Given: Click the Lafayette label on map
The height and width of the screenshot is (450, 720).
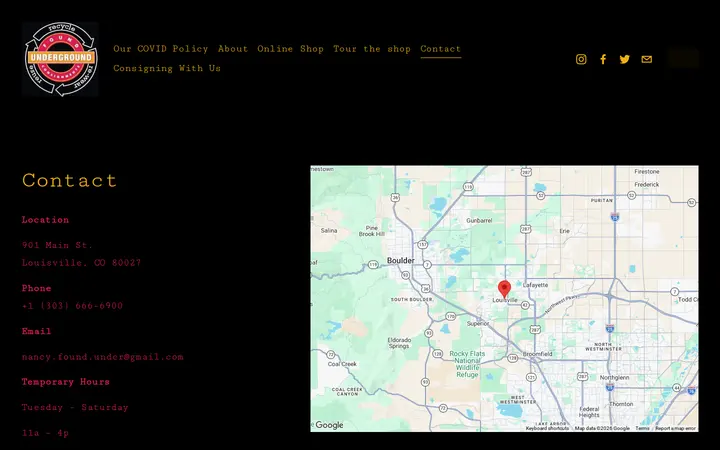Looking at the screenshot, I should pyautogui.click(x=535, y=285).
